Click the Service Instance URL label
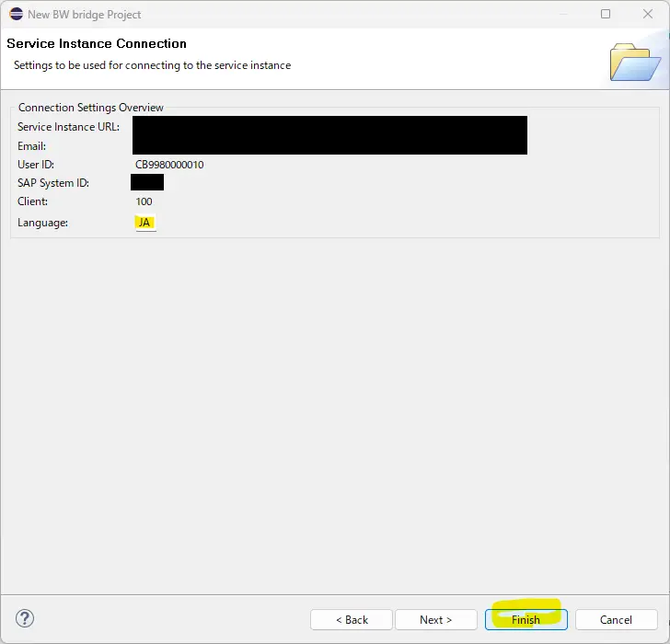Screen dimensions: 670x644 click(x=68, y=127)
